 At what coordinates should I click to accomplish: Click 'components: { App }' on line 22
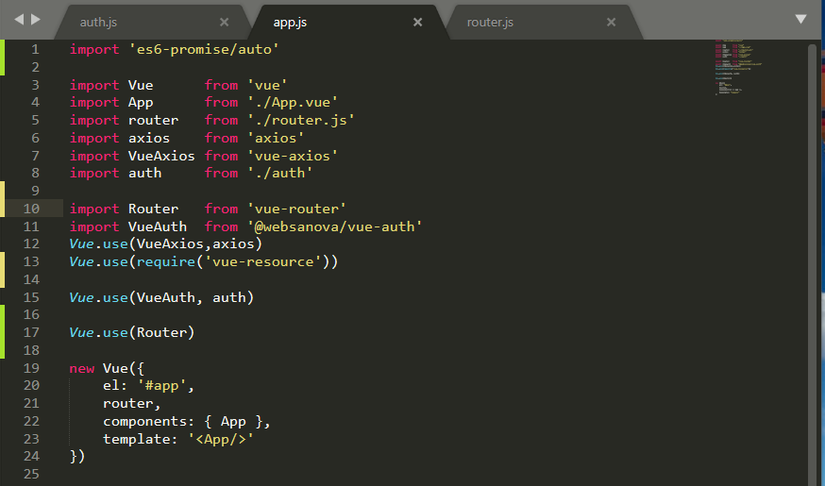183,421
